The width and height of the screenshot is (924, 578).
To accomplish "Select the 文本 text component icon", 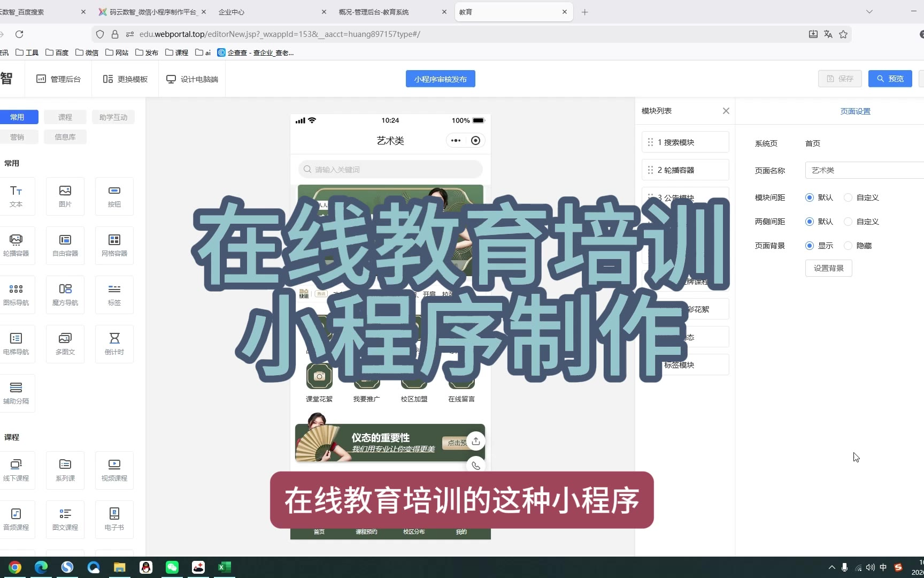I will (16, 196).
